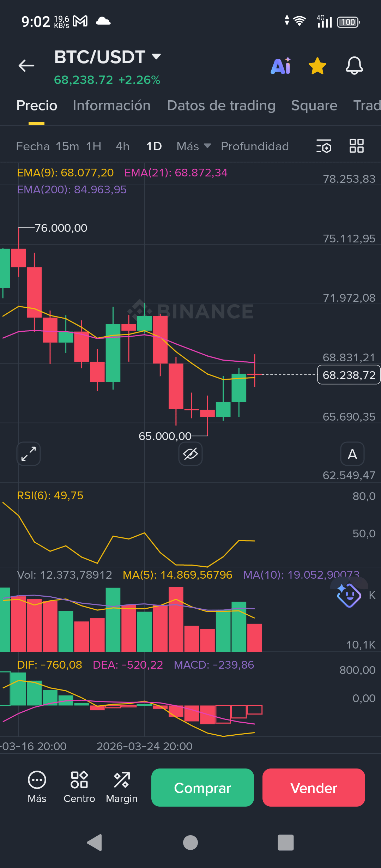Toggle chart drawings visibility eye icon
Screen dimensions: 381x868
(190, 454)
